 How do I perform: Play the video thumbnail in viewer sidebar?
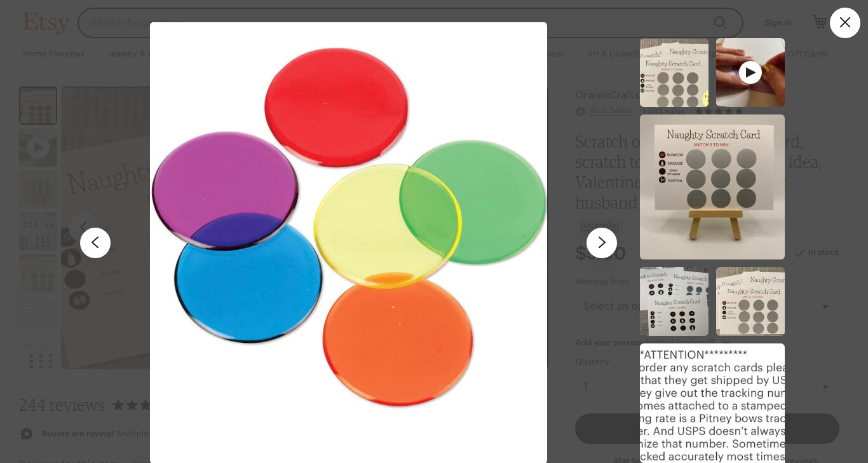click(750, 73)
